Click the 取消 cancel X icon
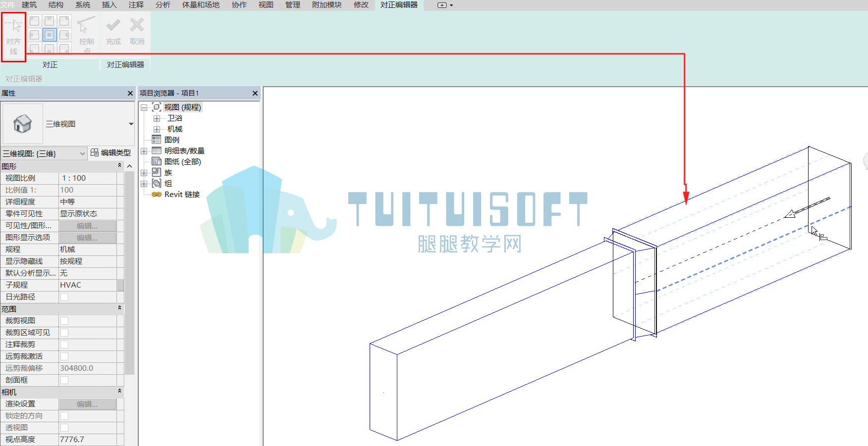 pyautogui.click(x=137, y=25)
